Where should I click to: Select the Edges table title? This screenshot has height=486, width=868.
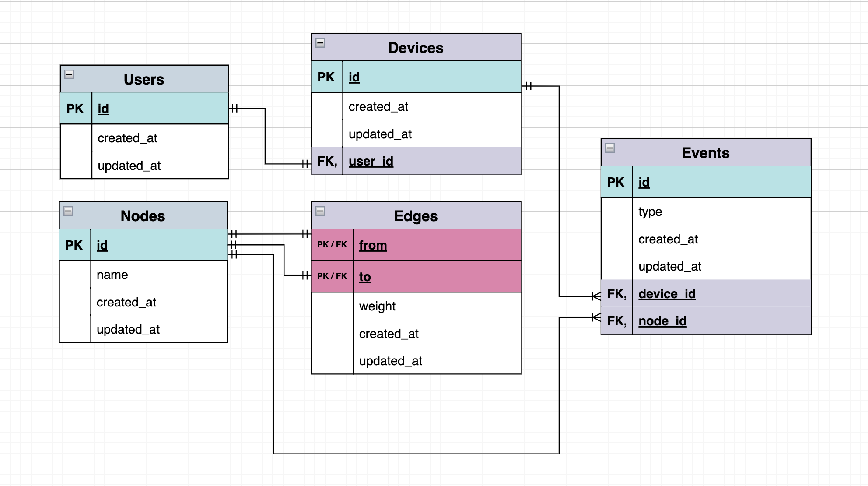point(416,216)
